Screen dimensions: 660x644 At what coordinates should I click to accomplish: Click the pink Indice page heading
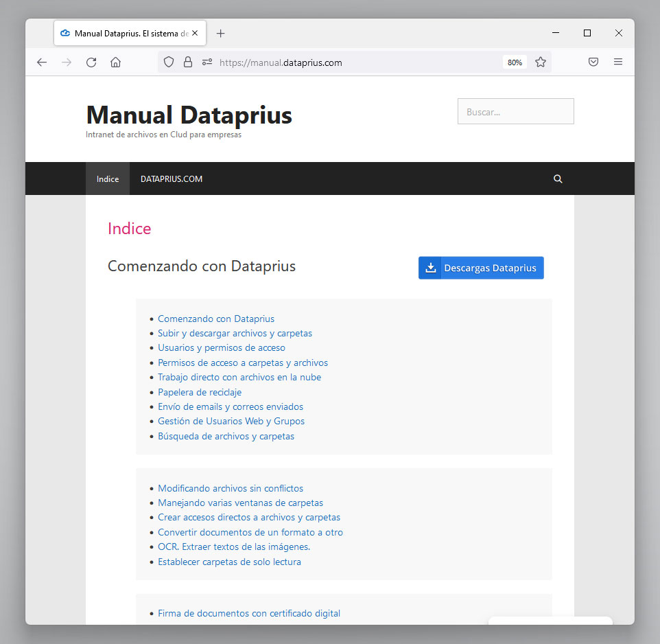click(x=129, y=229)
